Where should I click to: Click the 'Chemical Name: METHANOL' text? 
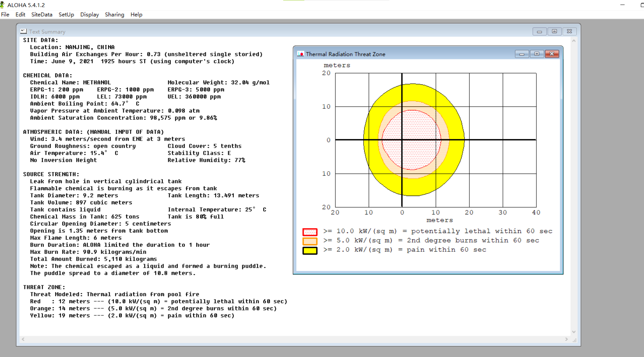click(71, 83)
